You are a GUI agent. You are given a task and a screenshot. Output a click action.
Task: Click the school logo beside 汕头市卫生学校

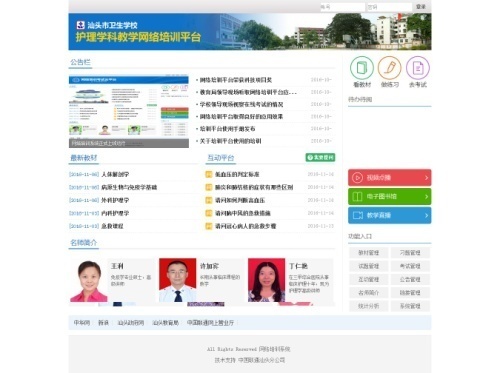[x=80, y=25]
